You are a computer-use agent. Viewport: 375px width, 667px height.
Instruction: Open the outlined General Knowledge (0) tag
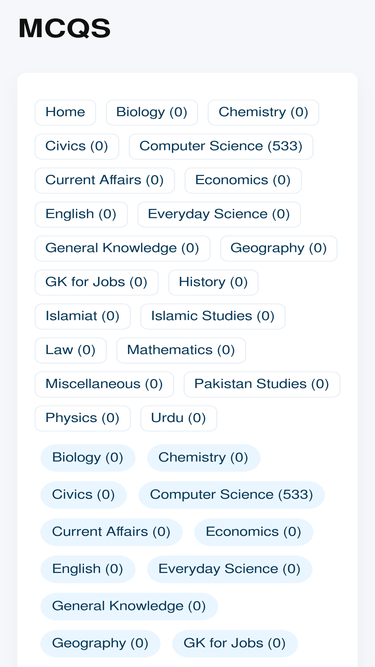122,248
